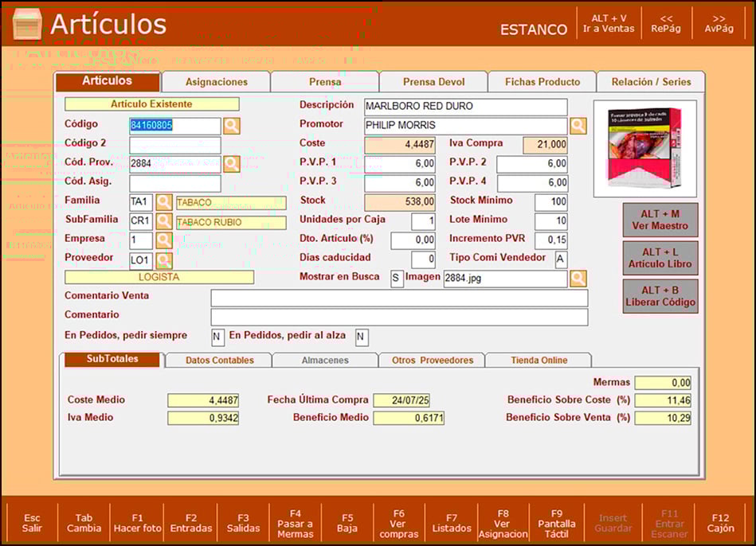This screenshot has width=756, height=546.
Task: Click the Empresa search icon
Action: pos(164,240)
